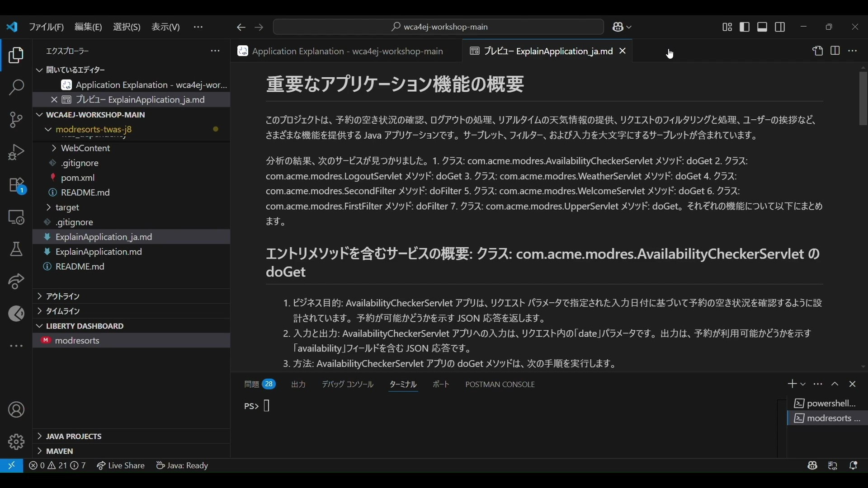Toggle secondary side bar visibility
This screenshot has width=868, height=488.
(x=780, y=27)
